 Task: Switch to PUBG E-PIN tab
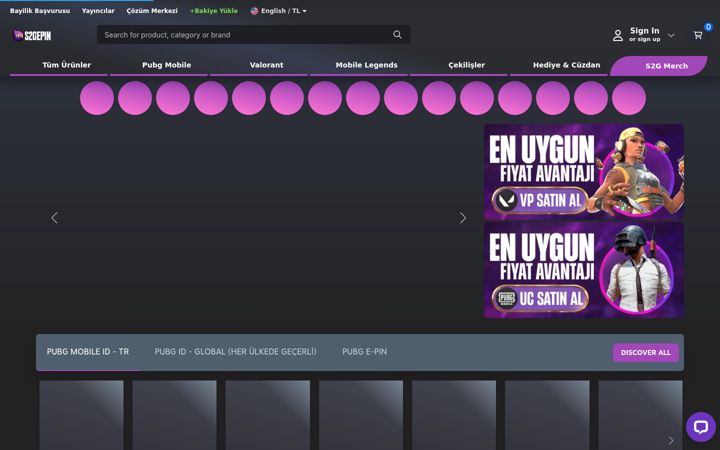[365, 352]
